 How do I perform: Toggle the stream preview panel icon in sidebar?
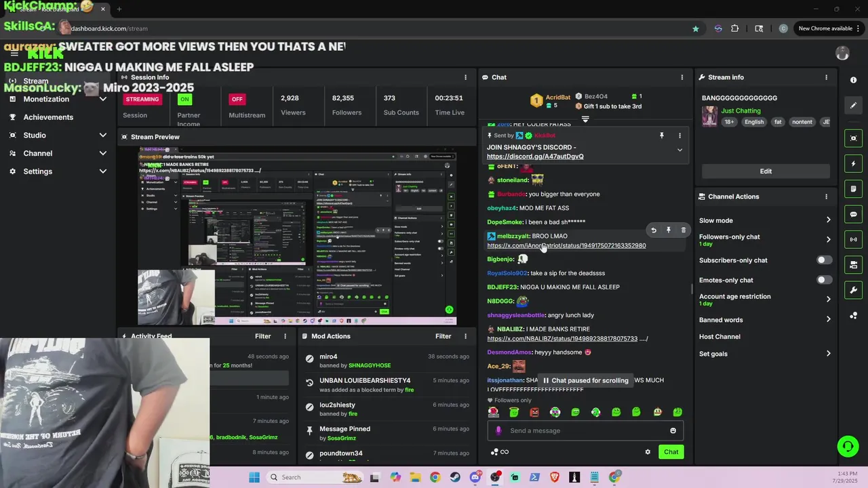click(853, 138)
